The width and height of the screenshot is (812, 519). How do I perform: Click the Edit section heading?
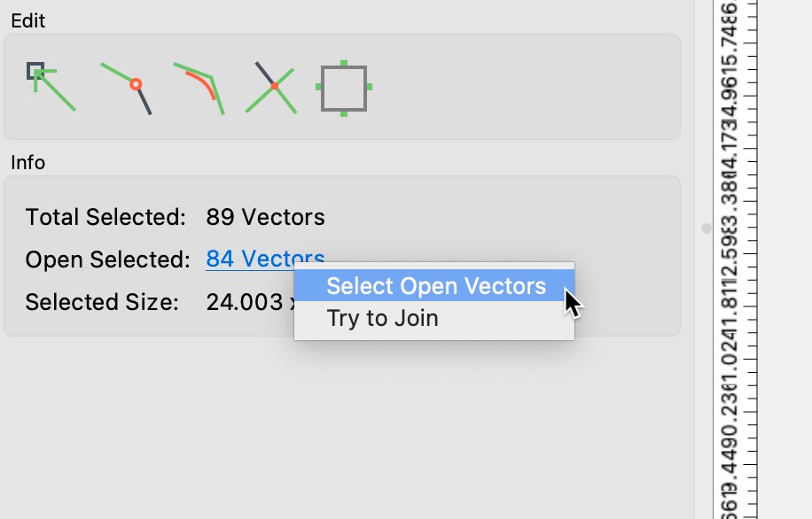tap(28, 20)
